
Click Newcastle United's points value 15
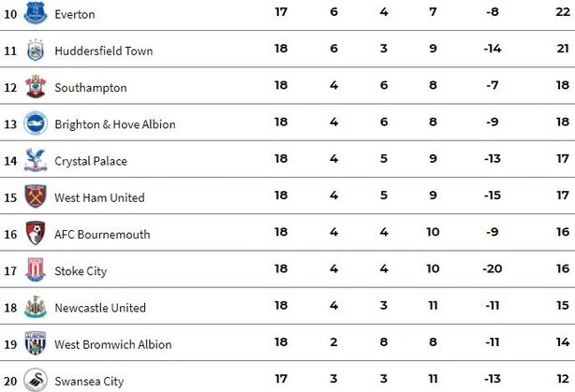click(x=563, y=305)
